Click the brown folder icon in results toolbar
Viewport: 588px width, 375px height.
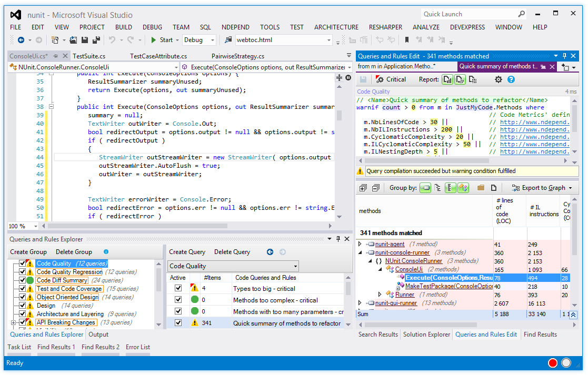(x=481, y=188)
